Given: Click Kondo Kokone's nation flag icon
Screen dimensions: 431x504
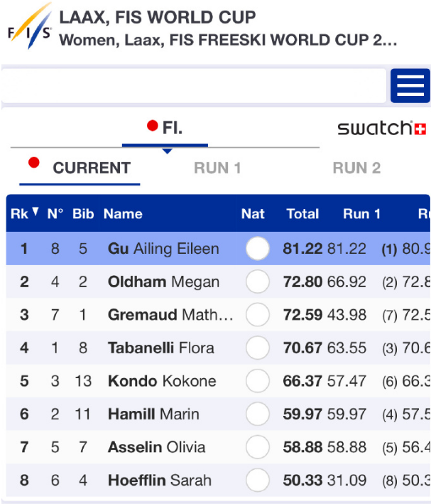Looking at the screenshot, I should coord(257,381).
